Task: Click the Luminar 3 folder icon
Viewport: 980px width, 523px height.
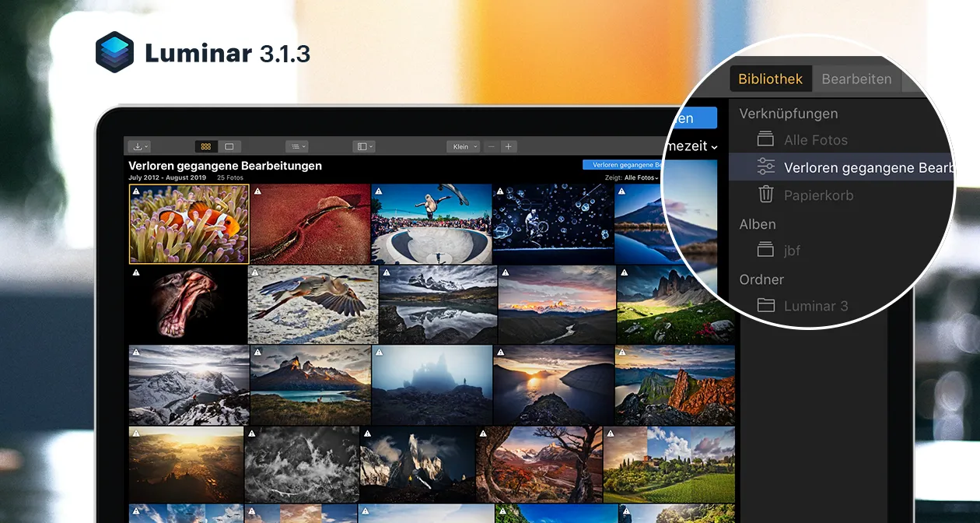Action: [x=766, y=306]
